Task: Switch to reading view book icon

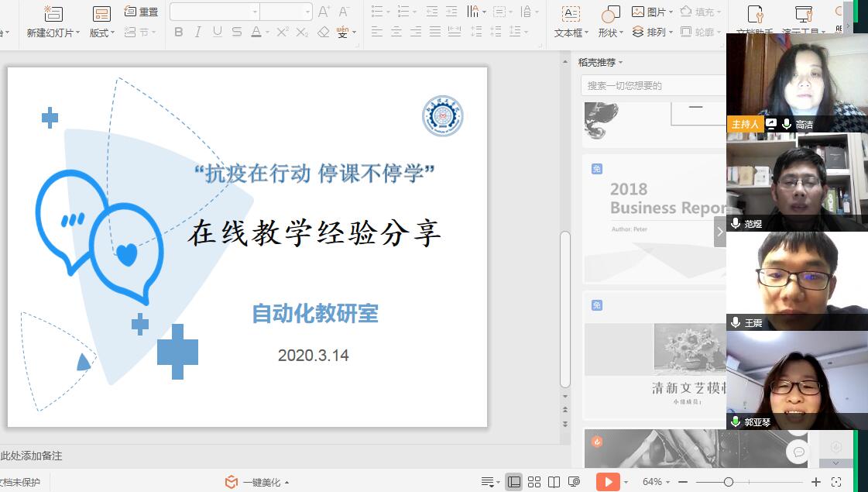Action: click(x=554, y=482)
